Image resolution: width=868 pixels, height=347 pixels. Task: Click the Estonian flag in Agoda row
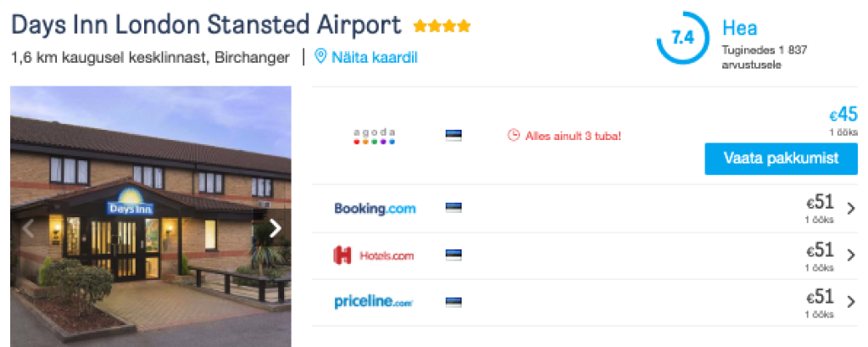[x=453, y=135]
